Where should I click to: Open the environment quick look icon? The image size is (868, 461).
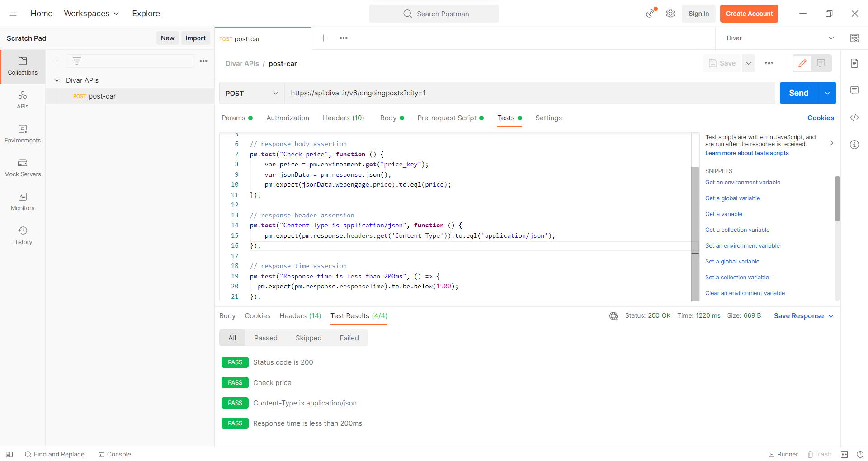[x=854, y=38]
